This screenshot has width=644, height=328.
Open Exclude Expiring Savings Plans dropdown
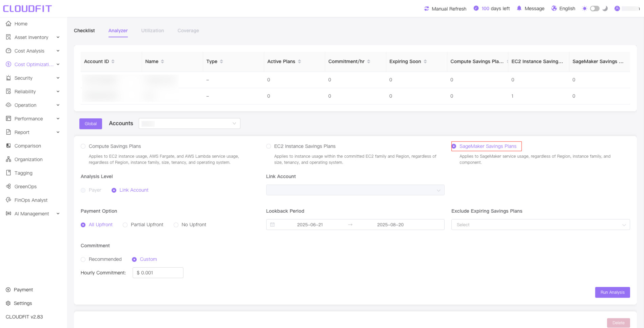click(x=541, y=225)
